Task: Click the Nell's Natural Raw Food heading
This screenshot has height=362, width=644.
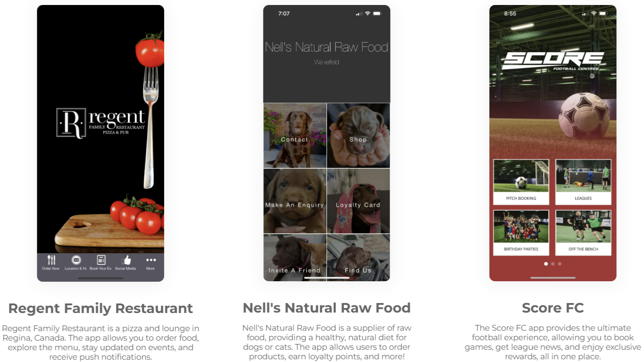Action: coord(327,308)
